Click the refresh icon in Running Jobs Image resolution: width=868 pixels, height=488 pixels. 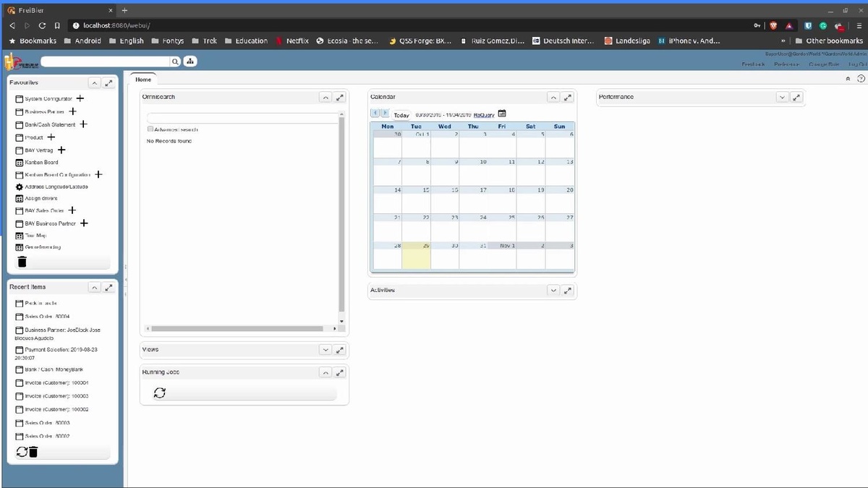pyautogui.click(x=160, y=393)
